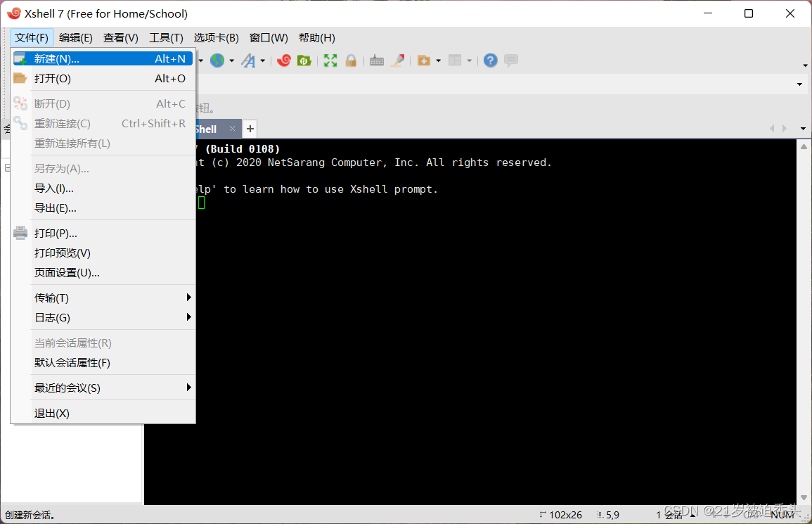Expand the Log 日志(G) submenu
Viewport: 812px width, 524px height.
(103, 318)
